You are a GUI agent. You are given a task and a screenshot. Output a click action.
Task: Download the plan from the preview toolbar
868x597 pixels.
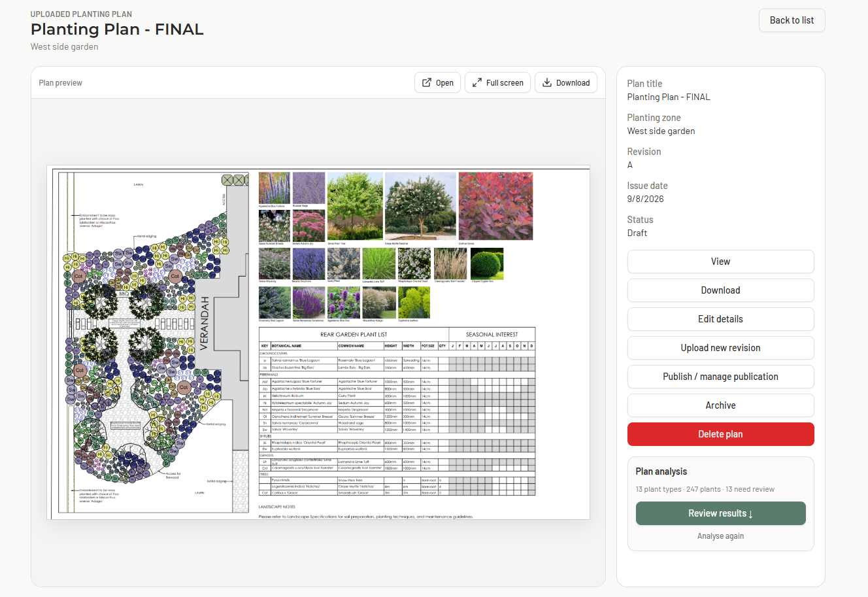566,82
